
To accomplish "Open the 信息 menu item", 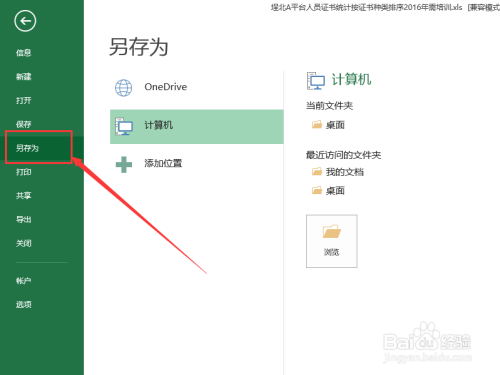I will [24, 53].
